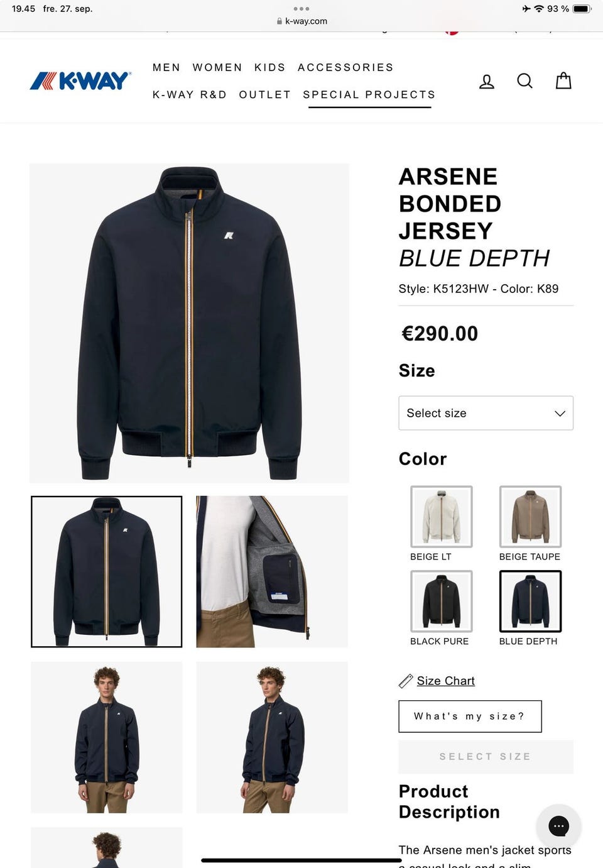
Task: Click the What's my size? button
Action: click(470, 717)
